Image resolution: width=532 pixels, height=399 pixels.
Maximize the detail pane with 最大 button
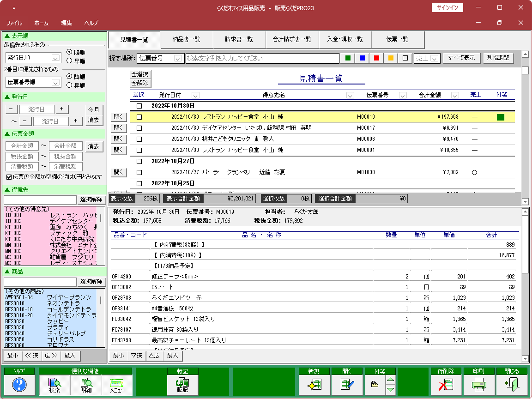pos(172,356)
